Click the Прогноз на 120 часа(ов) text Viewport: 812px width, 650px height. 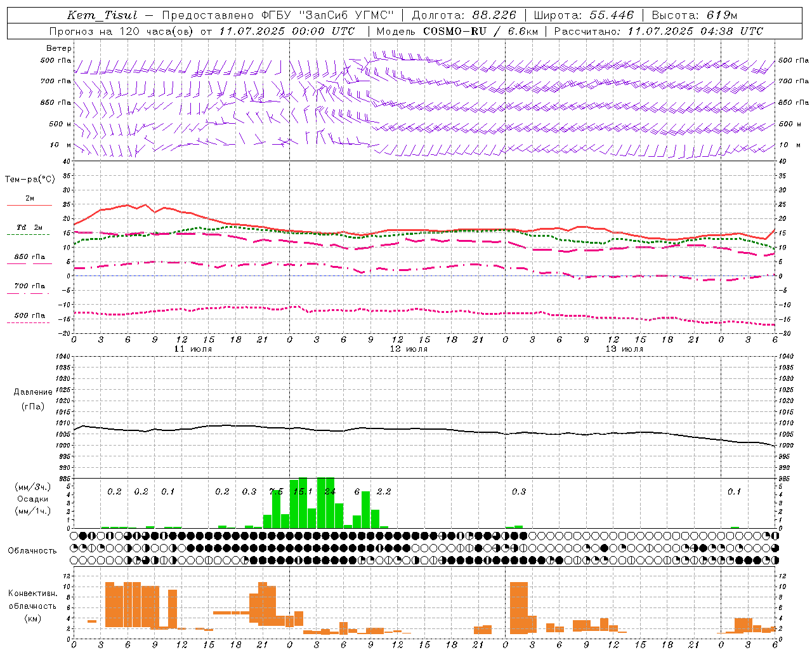coord(122,31)
